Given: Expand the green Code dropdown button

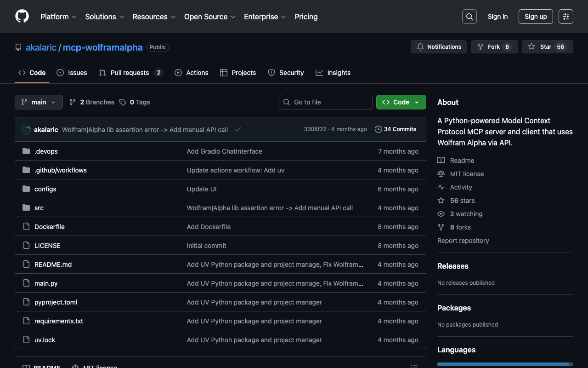Looking at the screenshot, I should point(401,102).
